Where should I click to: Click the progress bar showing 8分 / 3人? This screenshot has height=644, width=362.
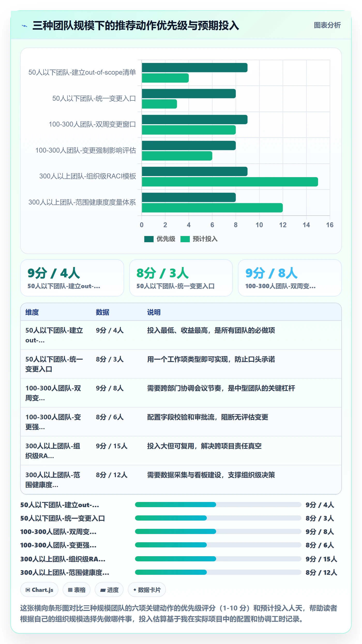click(x=218, y=518)
